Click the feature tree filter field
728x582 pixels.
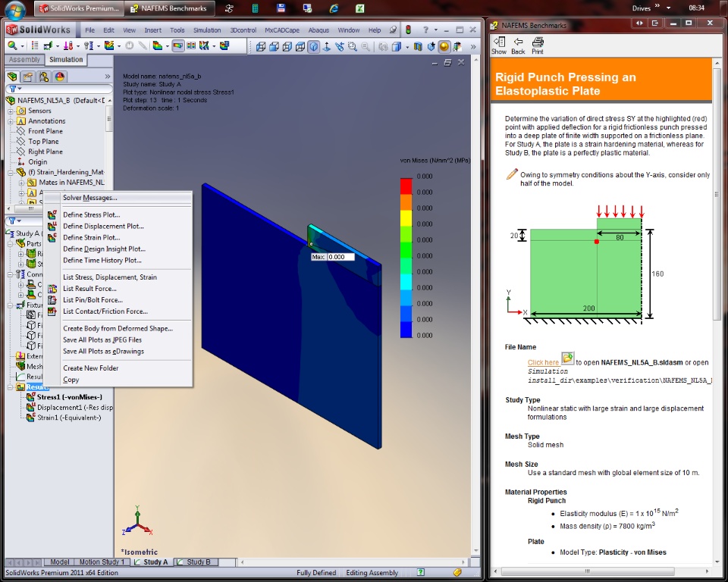59,89
